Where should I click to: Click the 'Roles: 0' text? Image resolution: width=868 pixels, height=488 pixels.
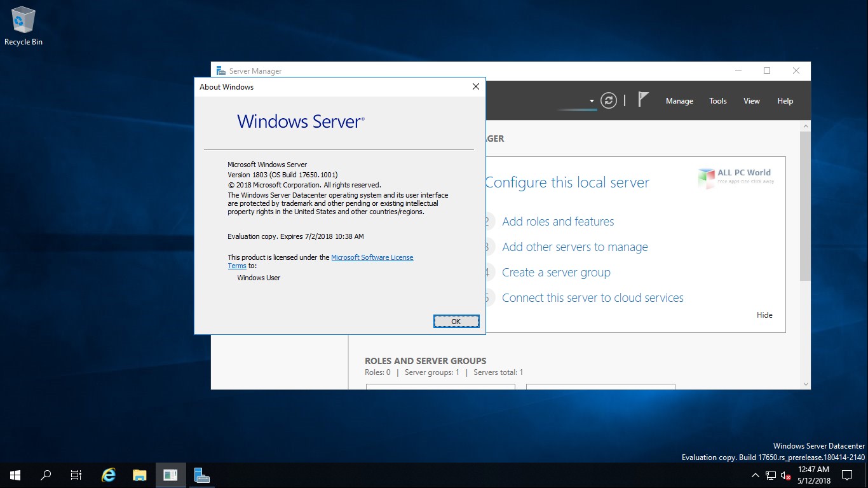pos(377,372)
